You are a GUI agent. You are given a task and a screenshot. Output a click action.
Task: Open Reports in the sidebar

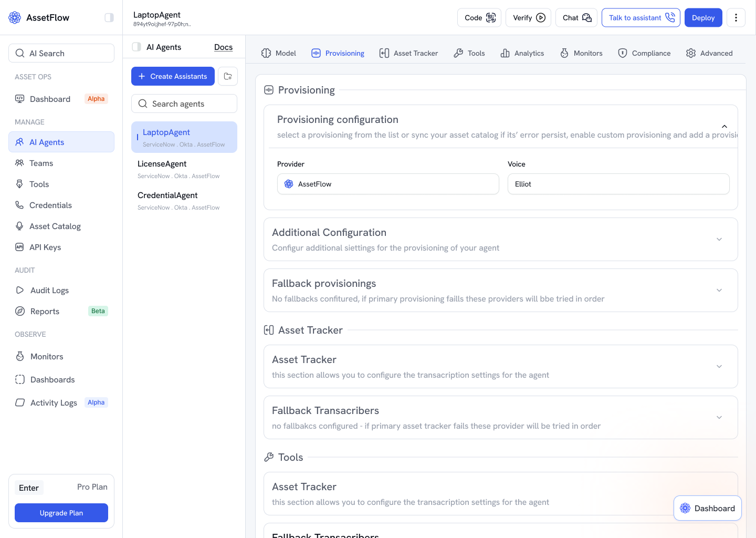tap(61, 312)
